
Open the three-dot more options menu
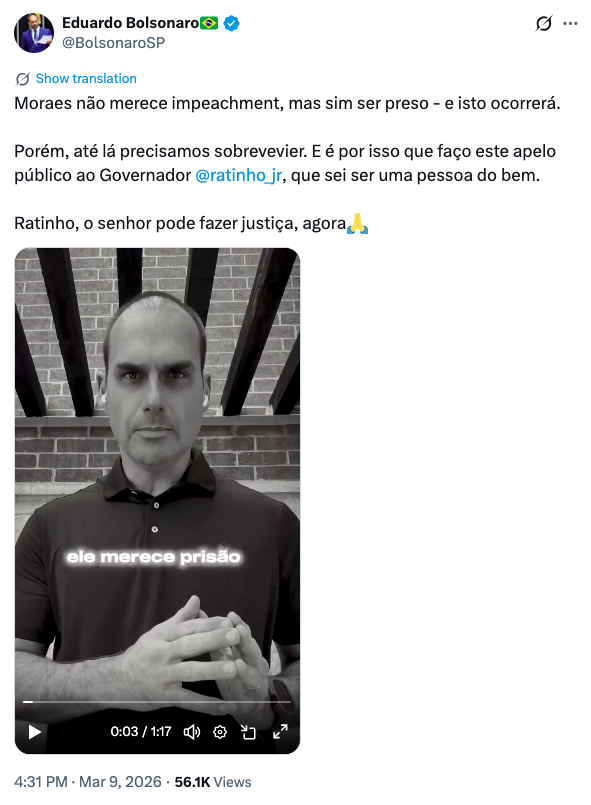(x=570, y=24)
